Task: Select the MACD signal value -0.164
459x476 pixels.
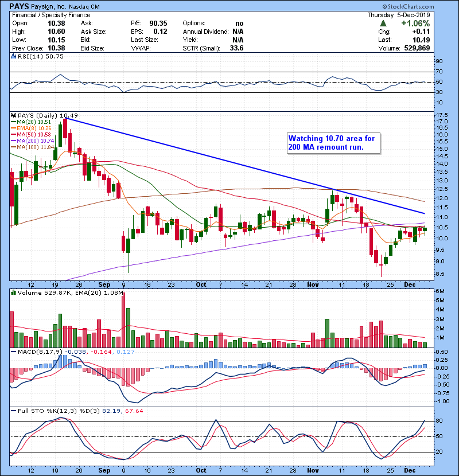Action: [x=102, y=352]
